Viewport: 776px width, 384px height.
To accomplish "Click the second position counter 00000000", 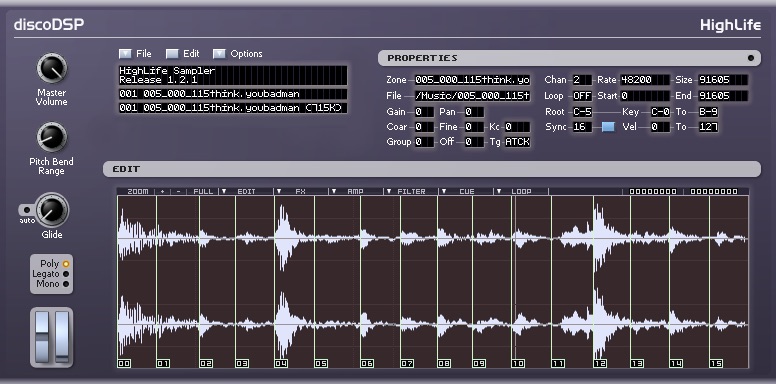I will 714,192.
